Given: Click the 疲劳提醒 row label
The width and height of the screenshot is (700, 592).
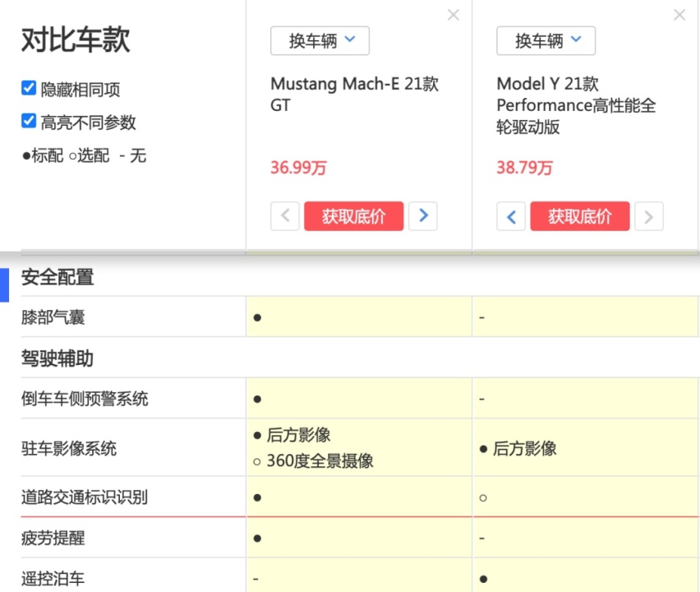Looking at the screenshot, I should point(53,539).
